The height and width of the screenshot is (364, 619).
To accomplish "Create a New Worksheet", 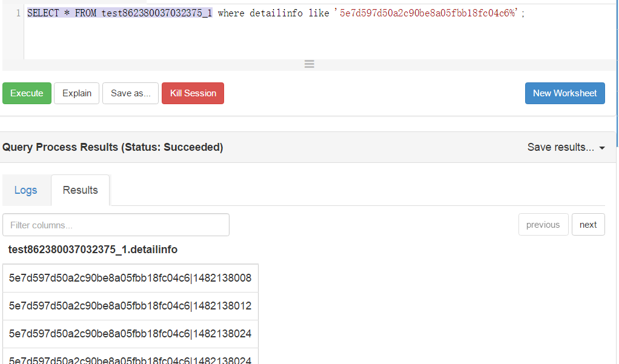I will (564, 93).
